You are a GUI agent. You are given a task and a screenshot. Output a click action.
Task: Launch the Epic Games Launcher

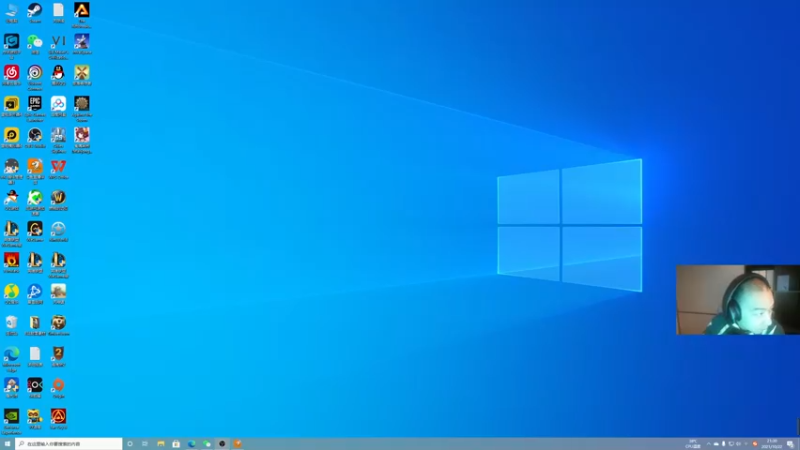35,108
